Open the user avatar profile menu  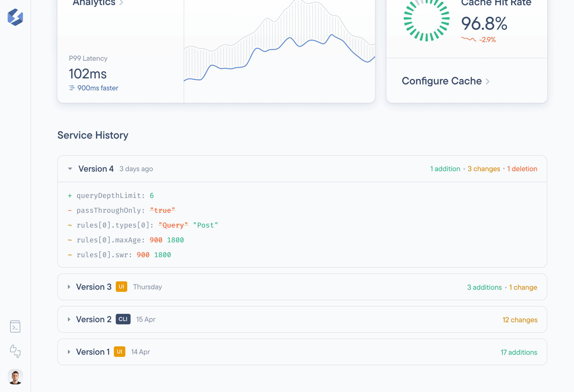15,377
